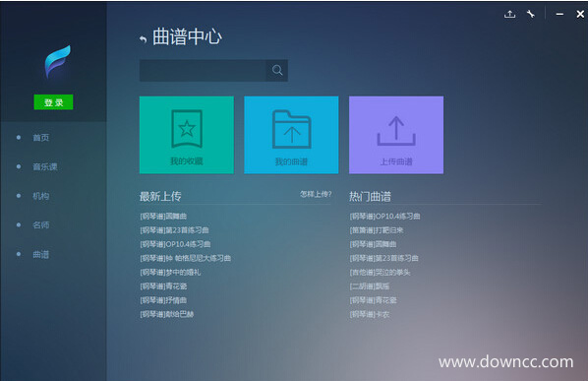Click the magnifier search icon
The image size is (588, 381).
point(277,70)
